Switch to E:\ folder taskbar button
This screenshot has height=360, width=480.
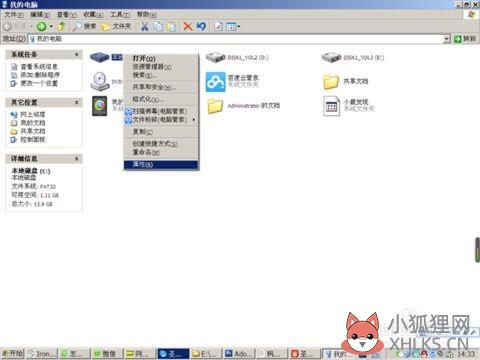coord(206,353)
